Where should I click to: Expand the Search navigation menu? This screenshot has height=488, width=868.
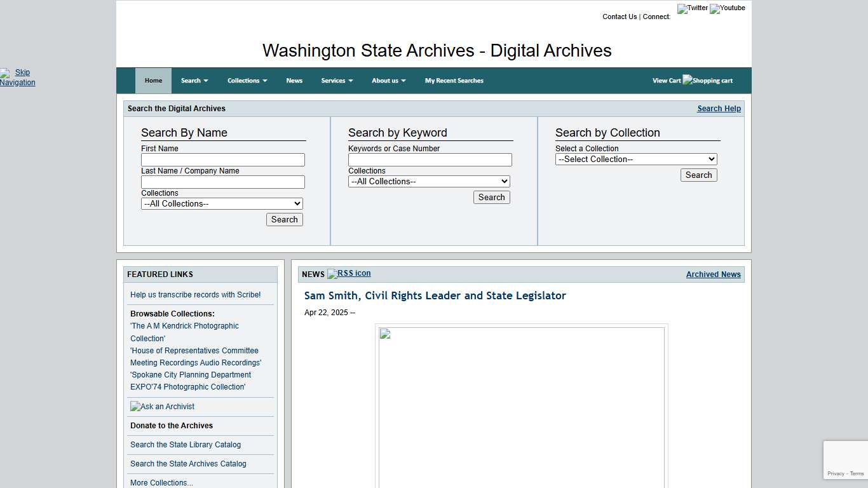[194, 80]
